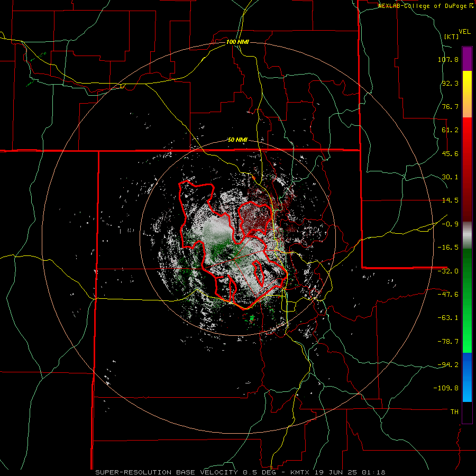Select the -16.5 scale value
476x476 pixels.
[x=448, y=248]
